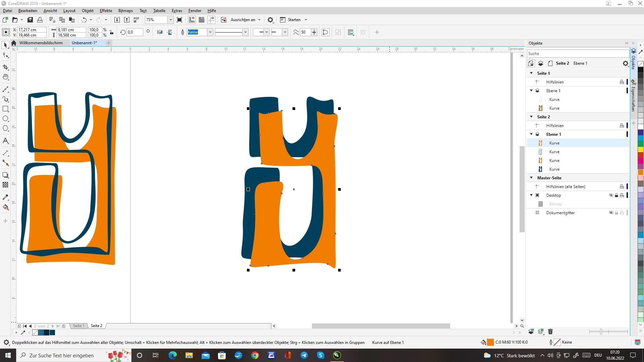This screenshot has width=644, height=362.
Task: Open the zoom level dropdown 75%
Action: [x=170, y=20]
